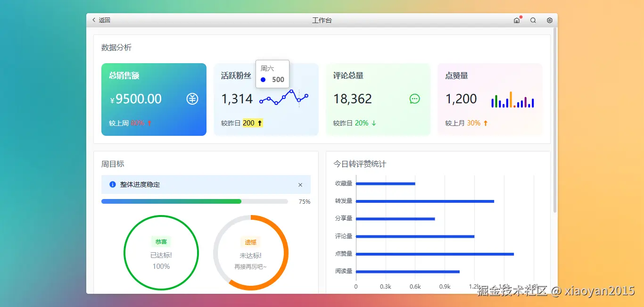Viewport: 644px width, 307px height.
Task: Click the 返回 back button
Action: (101, 20)
